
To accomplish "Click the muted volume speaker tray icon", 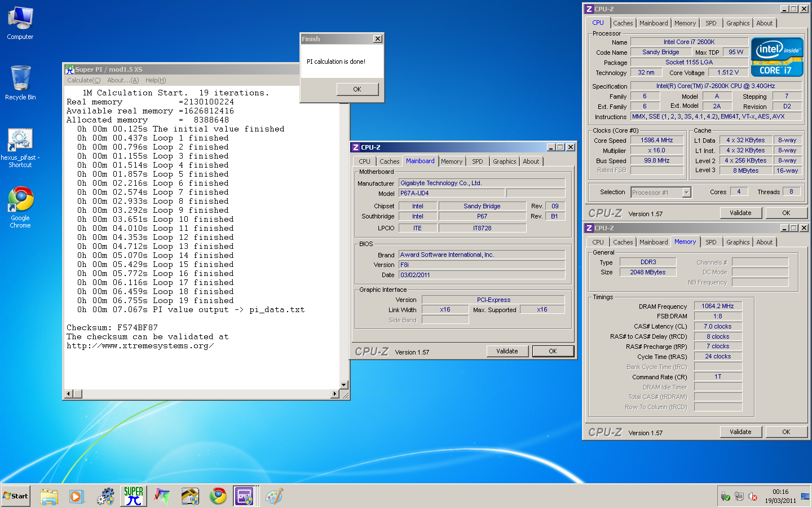I will [753, 497].
